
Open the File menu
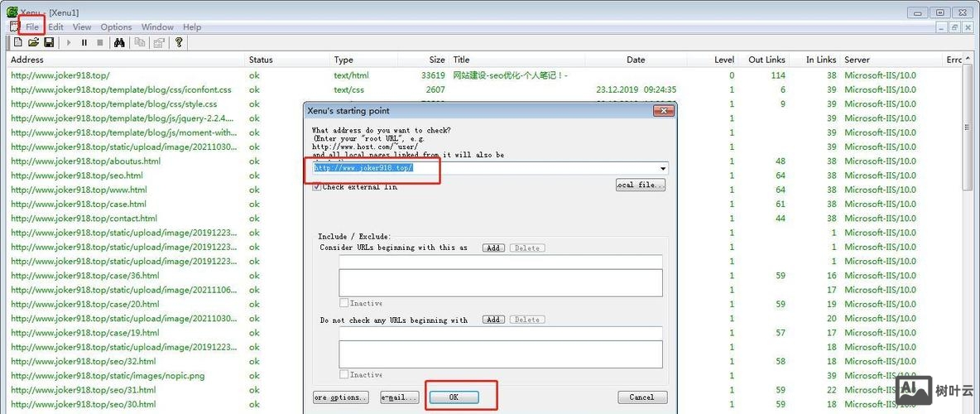pos(32,26)
